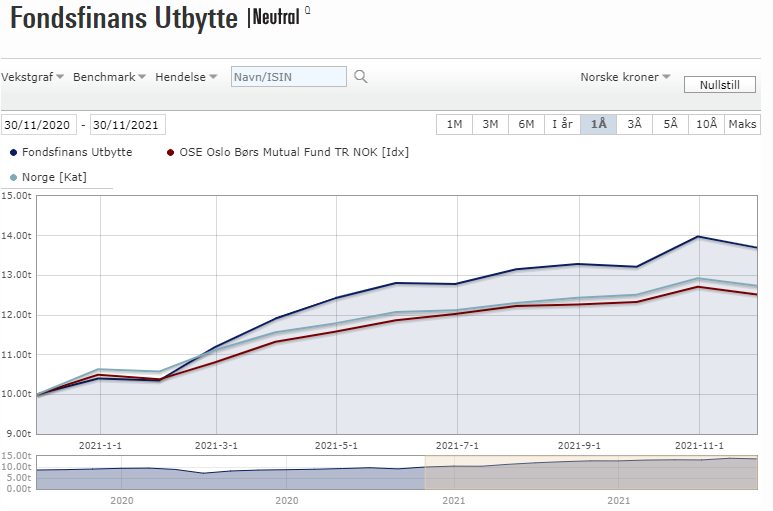Select the I år period tab
Screen dimensions: 773x511
tap(562, 124)
